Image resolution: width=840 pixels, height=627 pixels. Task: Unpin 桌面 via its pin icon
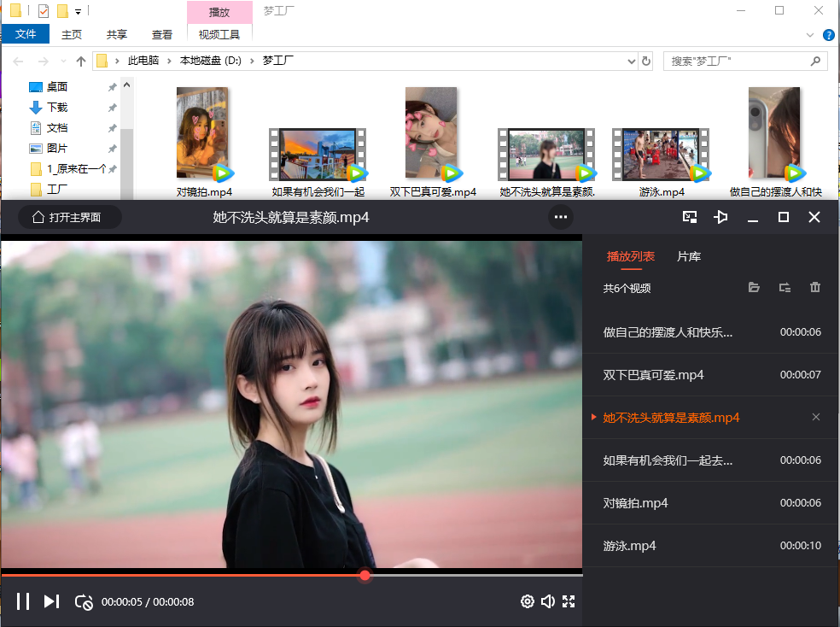(x=112, y=87)
